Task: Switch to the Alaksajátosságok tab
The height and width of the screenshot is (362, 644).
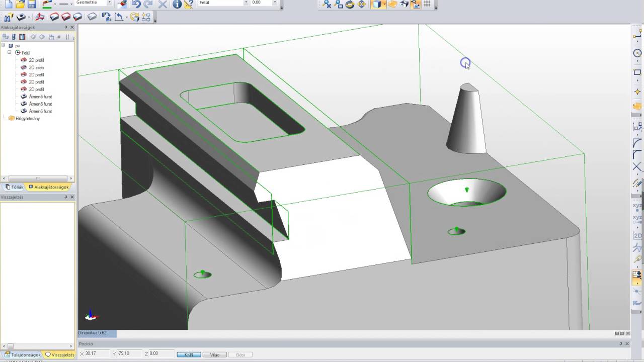Action: pos(48,187)
